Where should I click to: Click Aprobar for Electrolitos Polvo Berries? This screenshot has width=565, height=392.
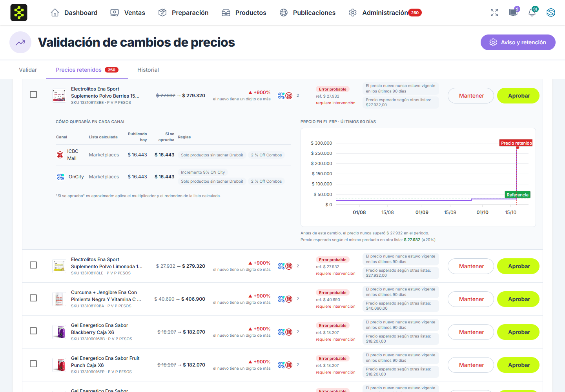[x=518, y=96]
